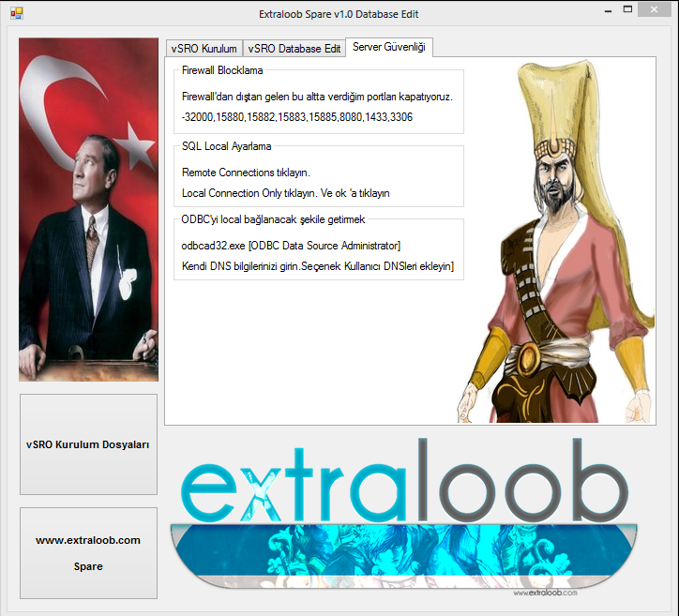Click the Firewall Blocklama group label
This screenshot has width=679, height=616.
[222, 70]
